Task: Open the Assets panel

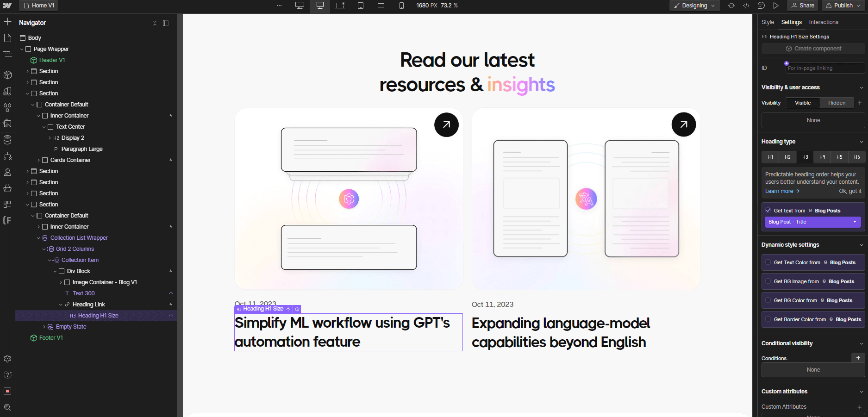Action: click(7, 124)
